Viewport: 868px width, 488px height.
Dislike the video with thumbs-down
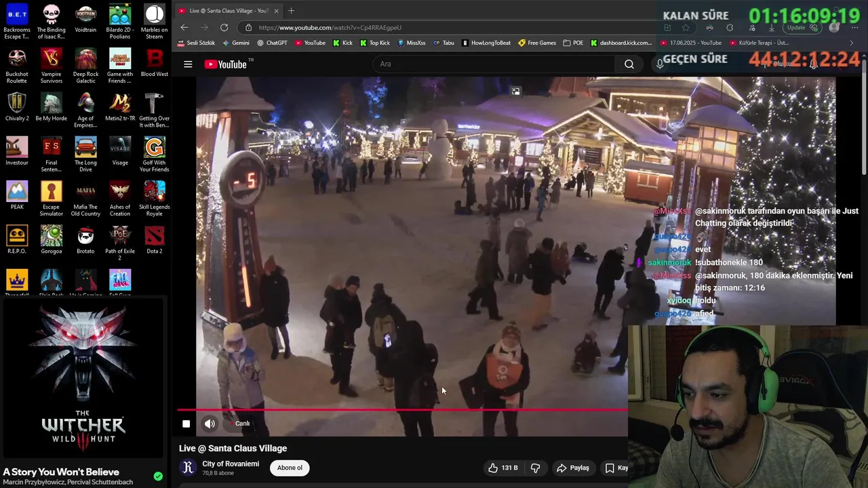(535, 468)
